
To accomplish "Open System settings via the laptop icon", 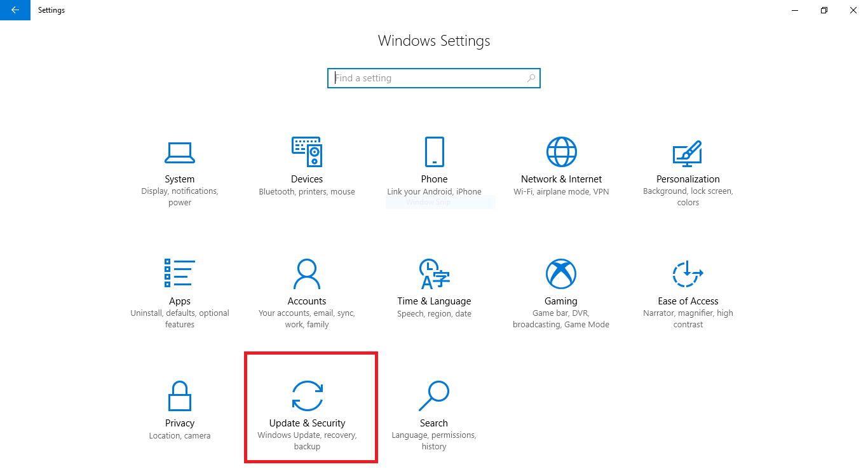I will 180,152.
